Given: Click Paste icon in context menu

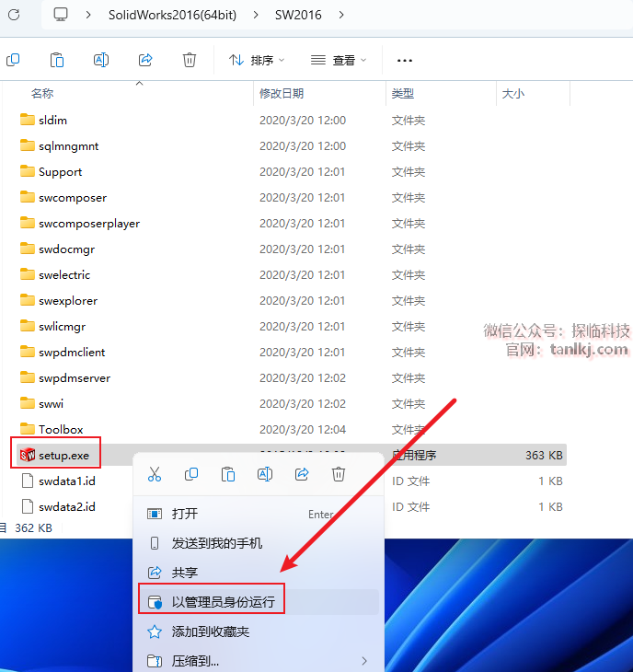Looking at the screenshot, I should [x=228, y=474].
